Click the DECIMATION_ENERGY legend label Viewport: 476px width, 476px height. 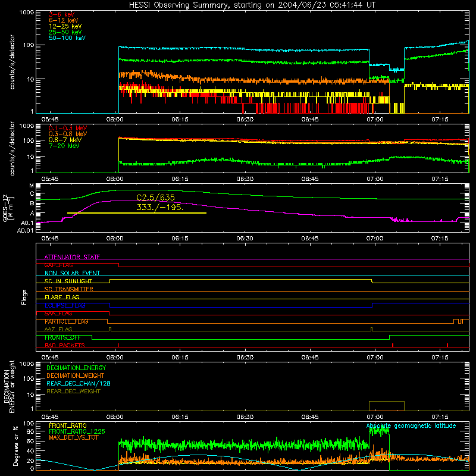coord(76,368)
